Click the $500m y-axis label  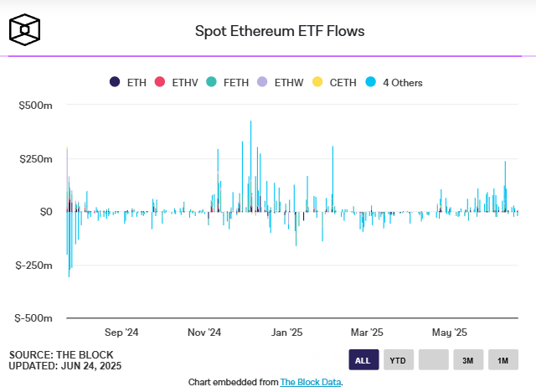[x=36, y=106]
